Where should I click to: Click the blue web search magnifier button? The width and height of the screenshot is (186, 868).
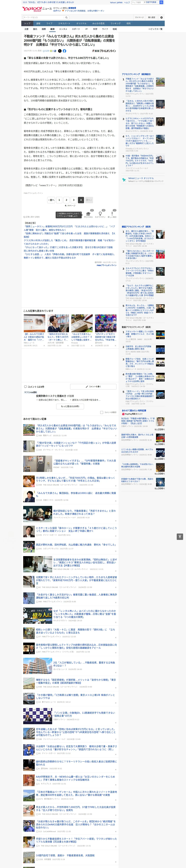click(x=161, y=2)
